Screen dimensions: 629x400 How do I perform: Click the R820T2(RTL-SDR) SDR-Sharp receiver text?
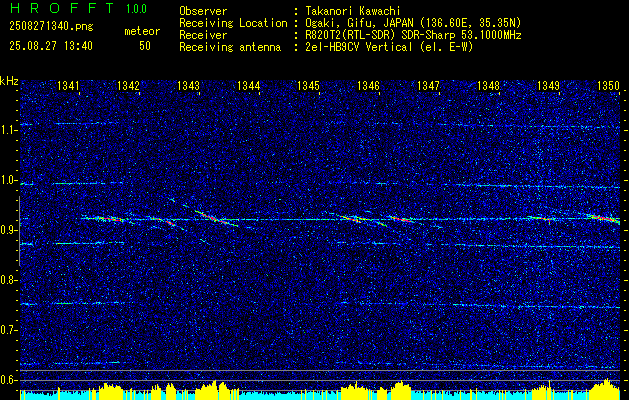(413, 35)
